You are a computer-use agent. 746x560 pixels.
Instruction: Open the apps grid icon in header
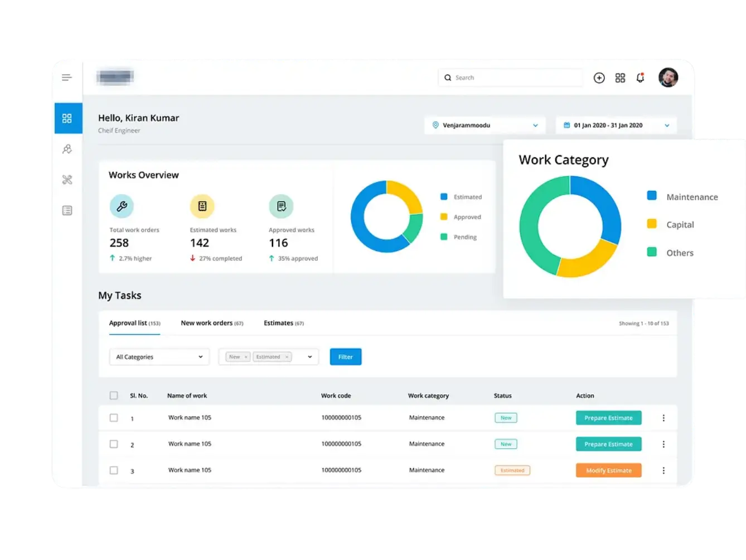coord(620,78)
